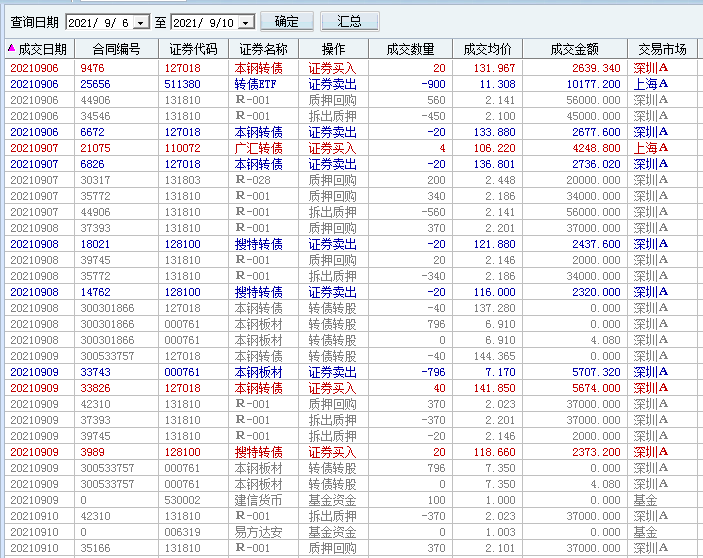Image resolution: width=703 pixels, height=558 pixels.
Task: Click contract number 34546
Action: (x=95, y=117)
